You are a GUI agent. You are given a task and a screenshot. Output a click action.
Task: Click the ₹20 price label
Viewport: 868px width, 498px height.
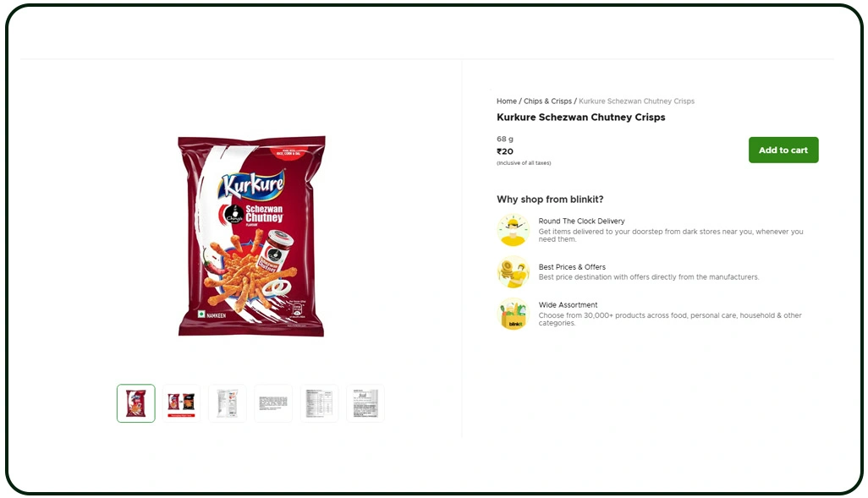pos(505,151)
